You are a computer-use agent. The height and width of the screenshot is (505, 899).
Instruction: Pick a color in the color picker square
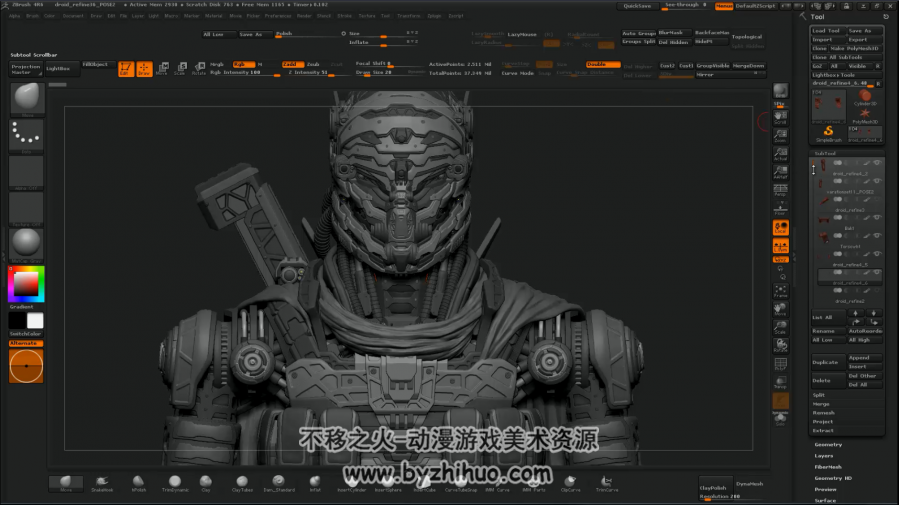(26, 284)
